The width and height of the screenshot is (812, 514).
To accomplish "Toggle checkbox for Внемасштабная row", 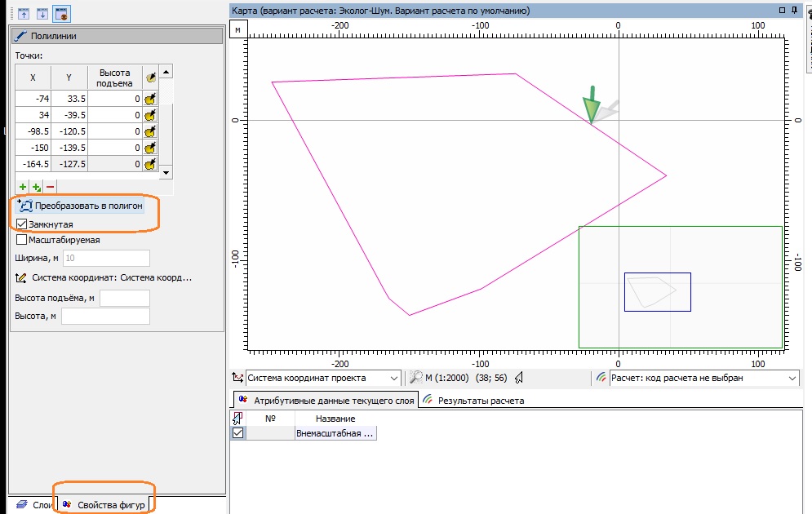I will tap(237, 433).
